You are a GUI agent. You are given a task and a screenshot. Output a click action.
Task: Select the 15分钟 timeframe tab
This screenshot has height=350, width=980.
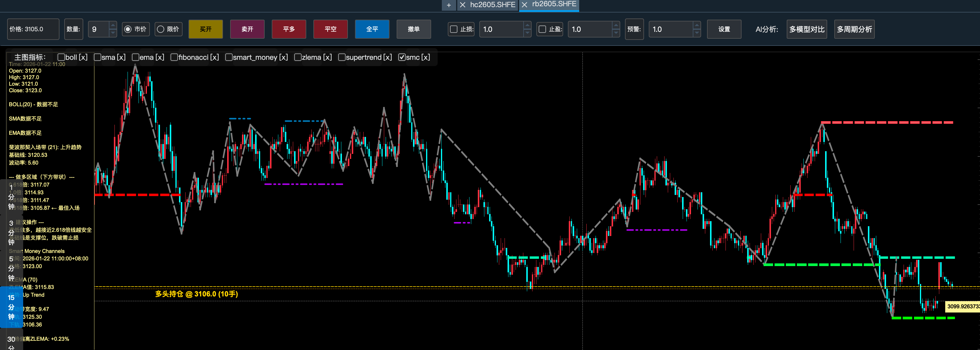pos(11,307)
